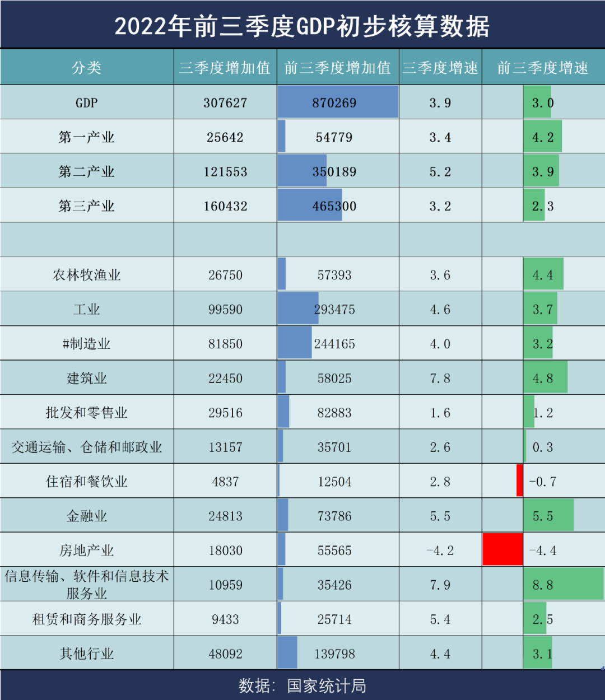This screenshot has width=605, height=700.
Task: Click the 三季度增速 column header
Action: [x=440, y=68]
